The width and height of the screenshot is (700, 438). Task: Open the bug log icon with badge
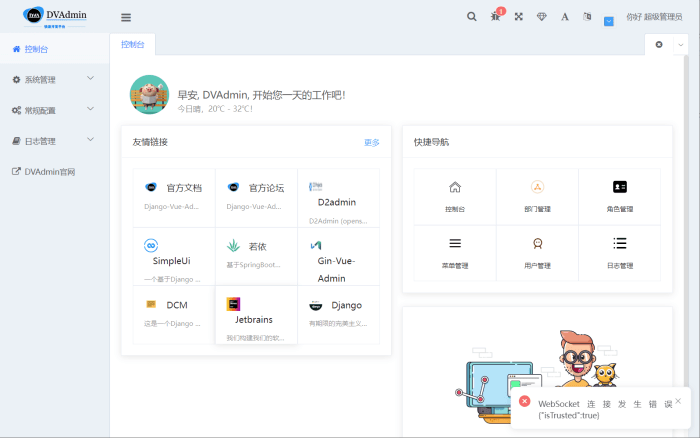496,16
